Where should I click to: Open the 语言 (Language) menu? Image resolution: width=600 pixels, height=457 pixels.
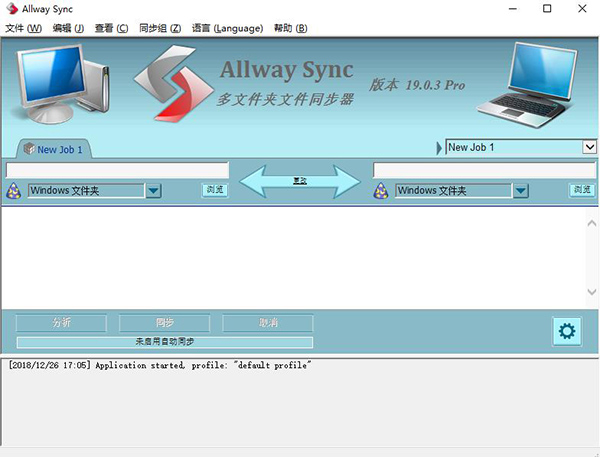click(x=227, y=28)
